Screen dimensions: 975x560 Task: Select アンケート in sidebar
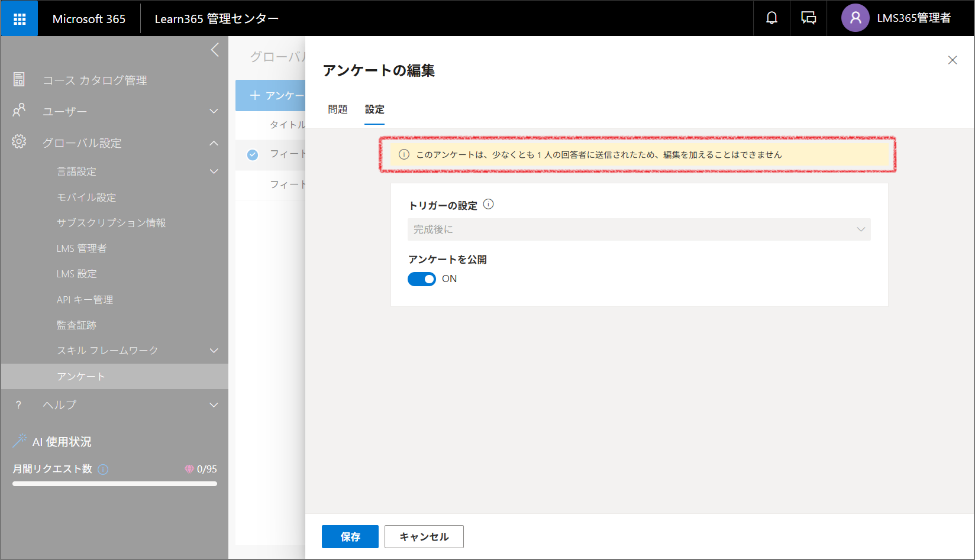[x=115, y=377]
